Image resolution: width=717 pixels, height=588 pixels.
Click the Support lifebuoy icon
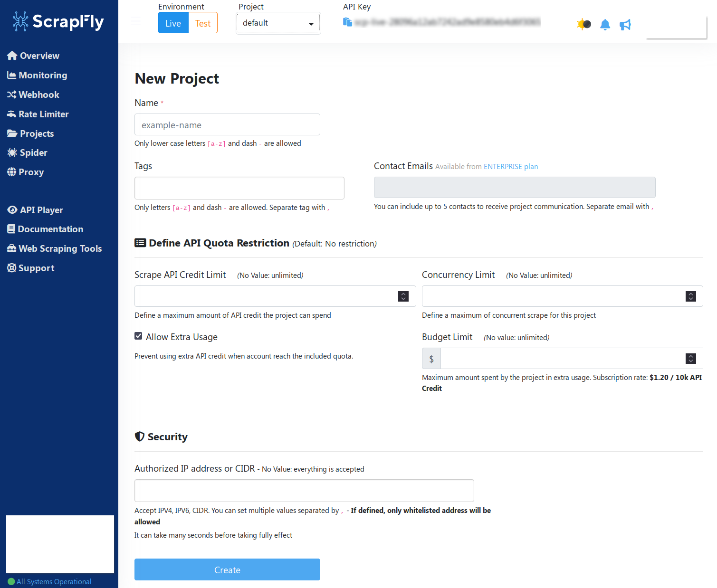(x=11, y=268)
